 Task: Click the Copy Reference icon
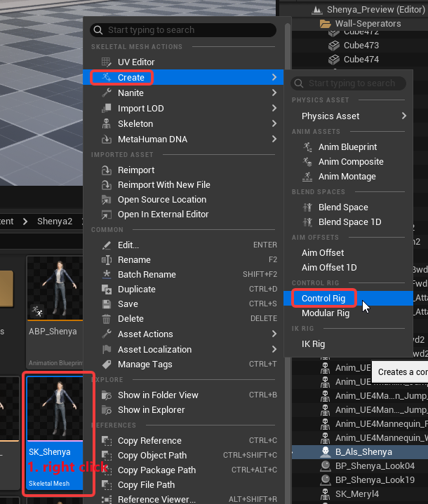(x=106, y=441)
